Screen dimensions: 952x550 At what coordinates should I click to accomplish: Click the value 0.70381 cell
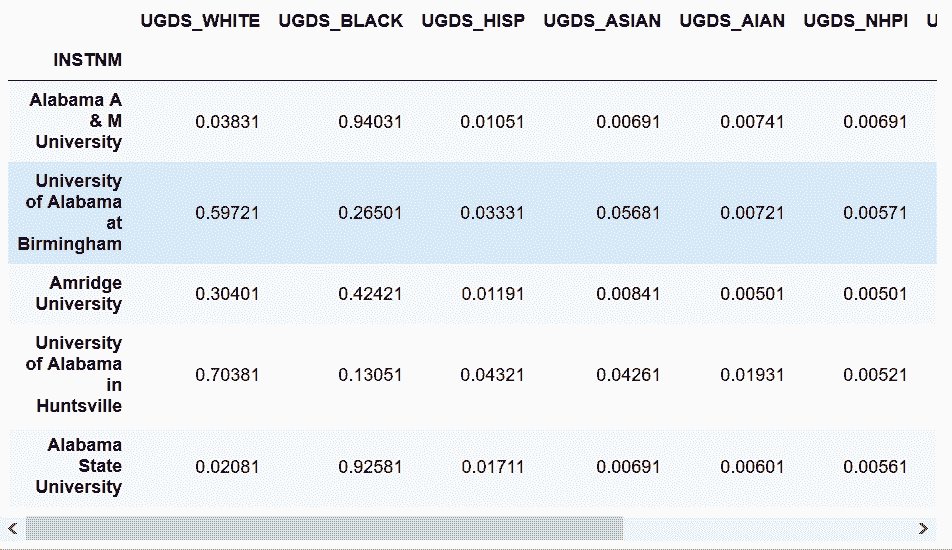coord(227,375)
